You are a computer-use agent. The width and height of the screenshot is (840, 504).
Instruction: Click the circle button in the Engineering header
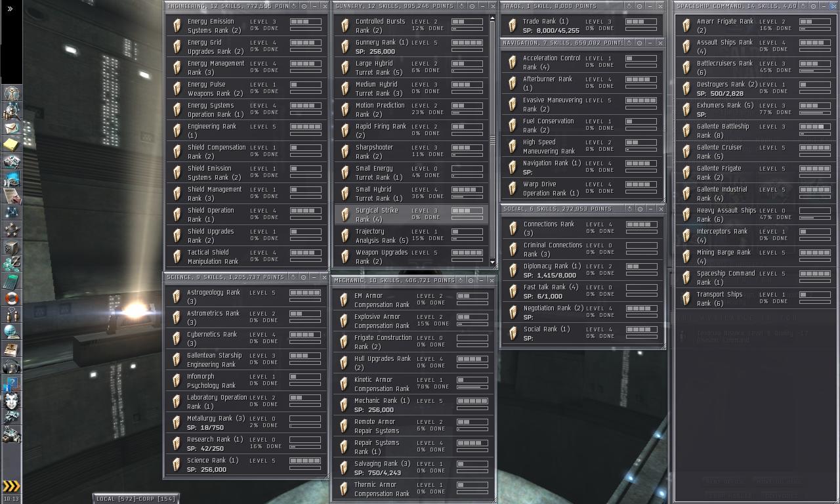[x=304, y=6]
